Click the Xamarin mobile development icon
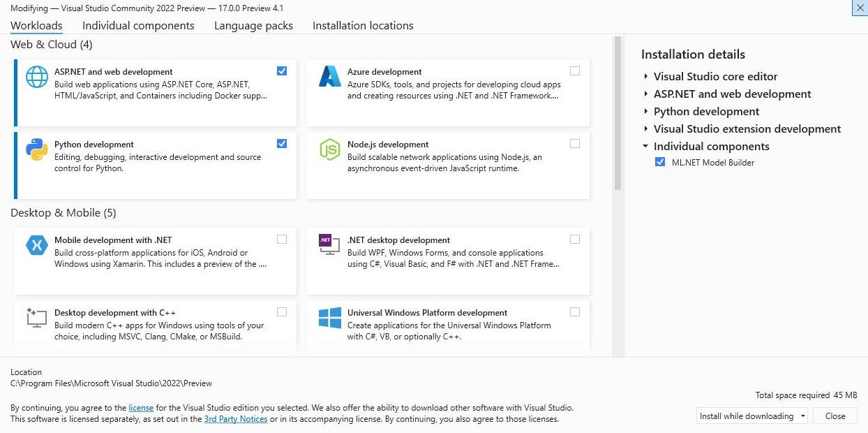Viewport: 868px width, 433px height. 37,246
